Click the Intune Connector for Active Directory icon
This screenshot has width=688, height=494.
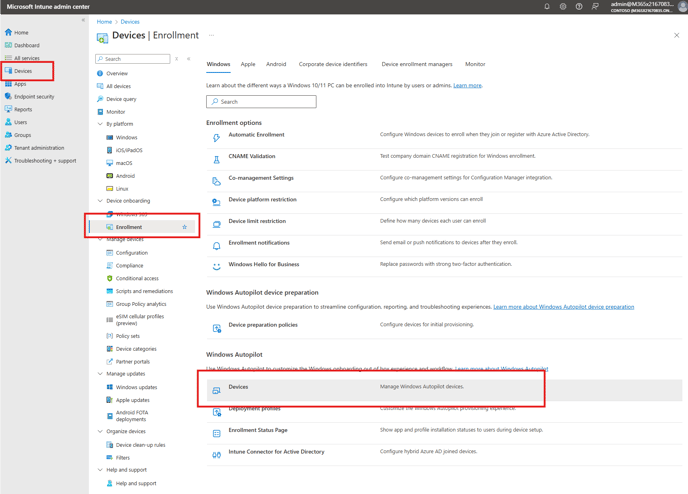(x=216, y=455)
